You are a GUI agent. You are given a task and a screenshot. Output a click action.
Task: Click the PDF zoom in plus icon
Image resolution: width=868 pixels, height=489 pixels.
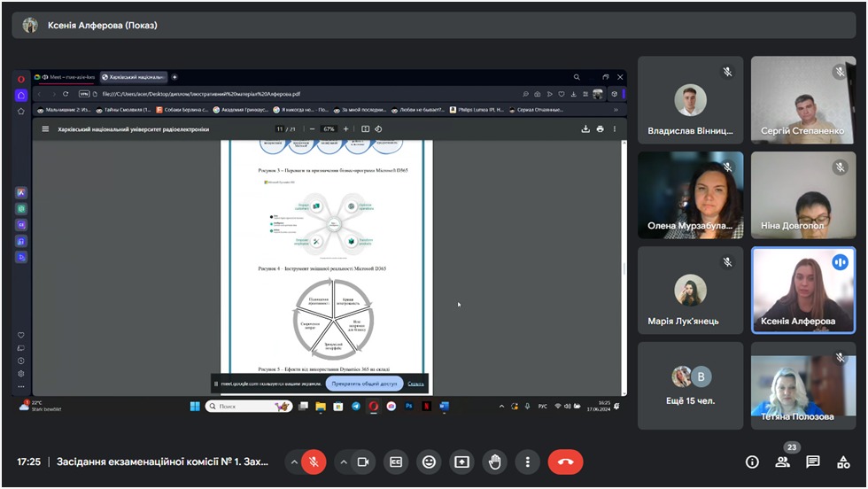345,128
